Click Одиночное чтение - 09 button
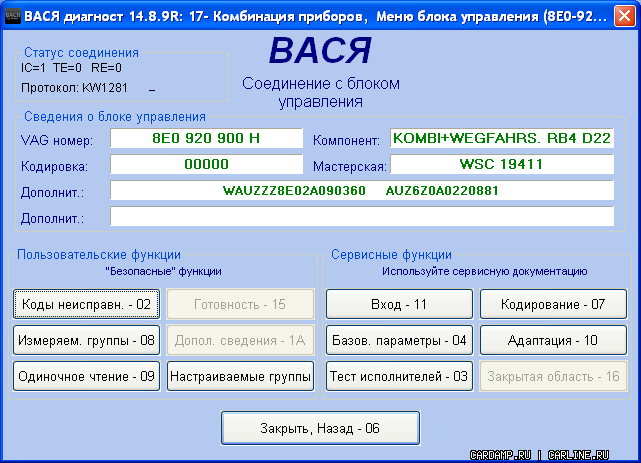Screen dimensions: 641x463 point(86,376)
